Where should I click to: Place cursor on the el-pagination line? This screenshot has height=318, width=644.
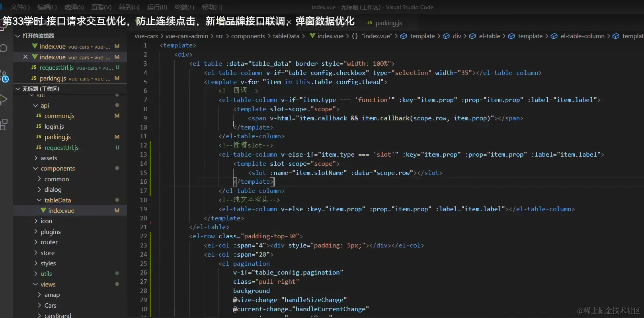click(244, 263)
